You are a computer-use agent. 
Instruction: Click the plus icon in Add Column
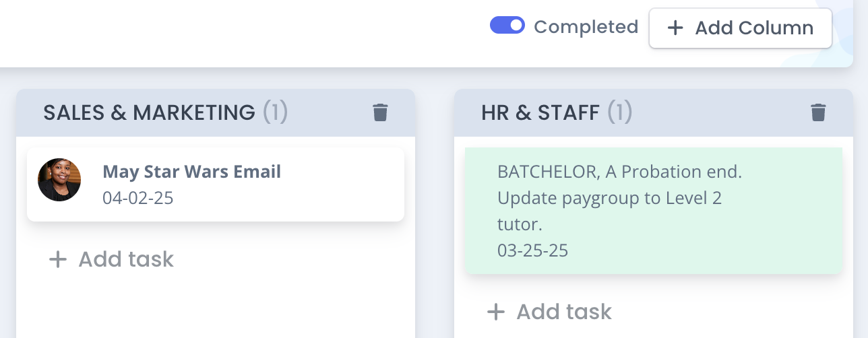(x=675, y=28)
